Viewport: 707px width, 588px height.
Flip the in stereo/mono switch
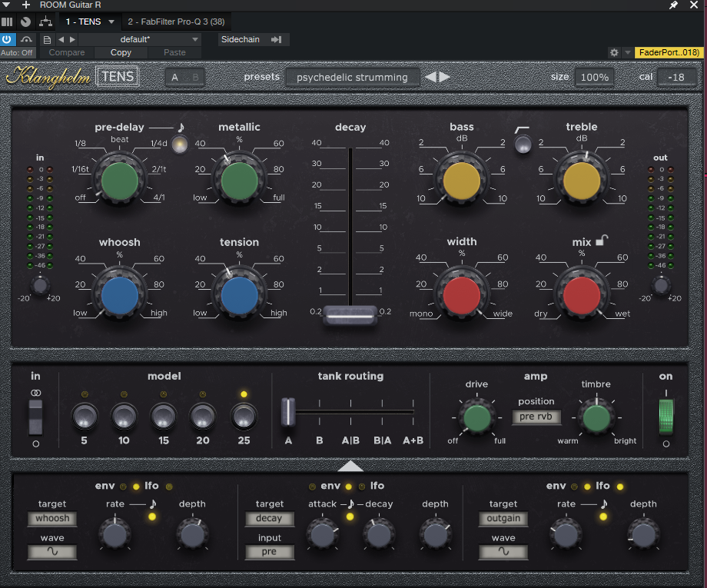[x=35, y=416]
